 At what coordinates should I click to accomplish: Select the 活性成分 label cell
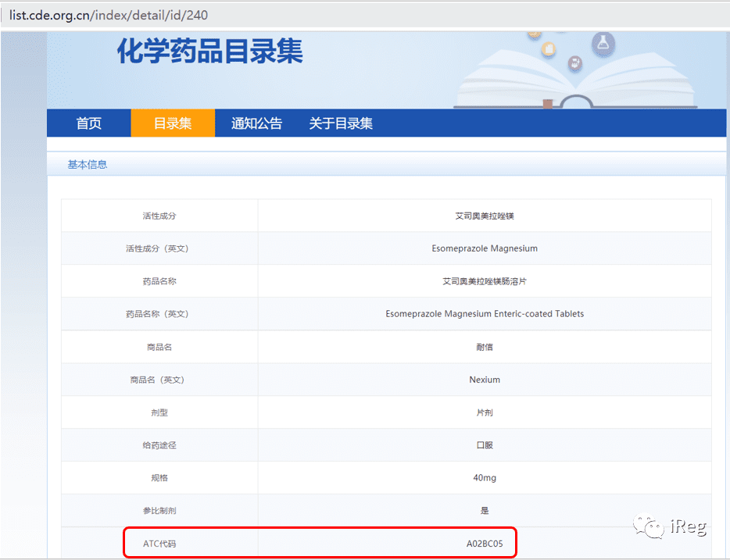(159, 216)
